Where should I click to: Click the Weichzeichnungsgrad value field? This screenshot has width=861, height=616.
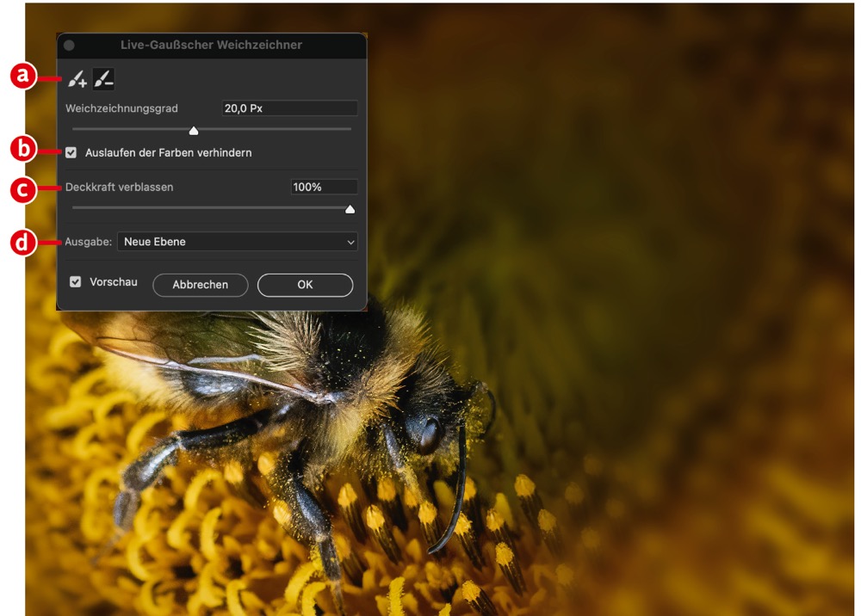[289, 108]
